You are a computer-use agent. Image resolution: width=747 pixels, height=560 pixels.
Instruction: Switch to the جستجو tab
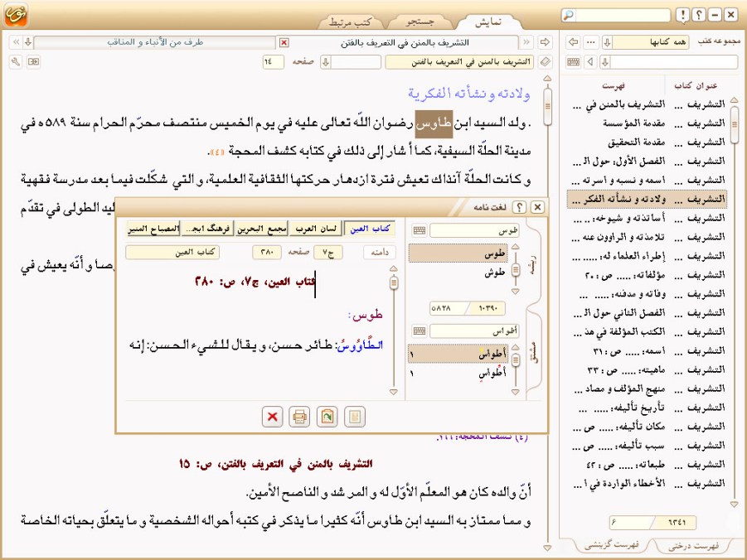420,22
